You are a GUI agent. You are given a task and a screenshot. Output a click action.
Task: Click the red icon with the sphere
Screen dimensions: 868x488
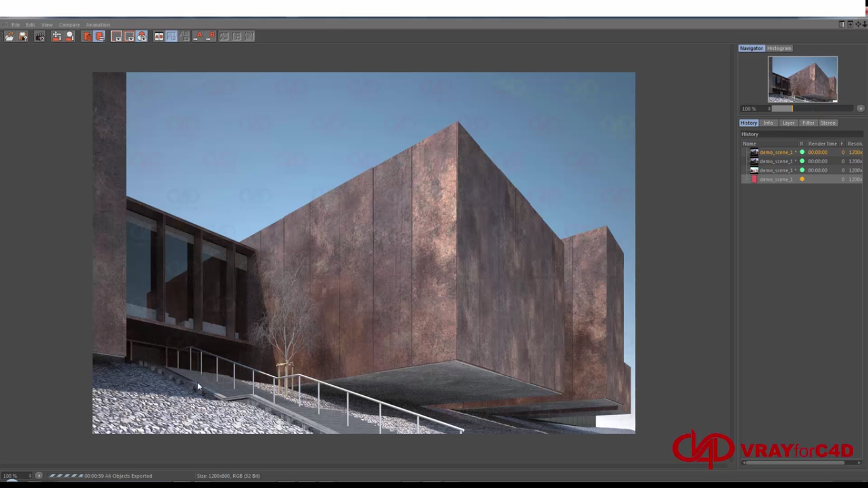[70, 36]
